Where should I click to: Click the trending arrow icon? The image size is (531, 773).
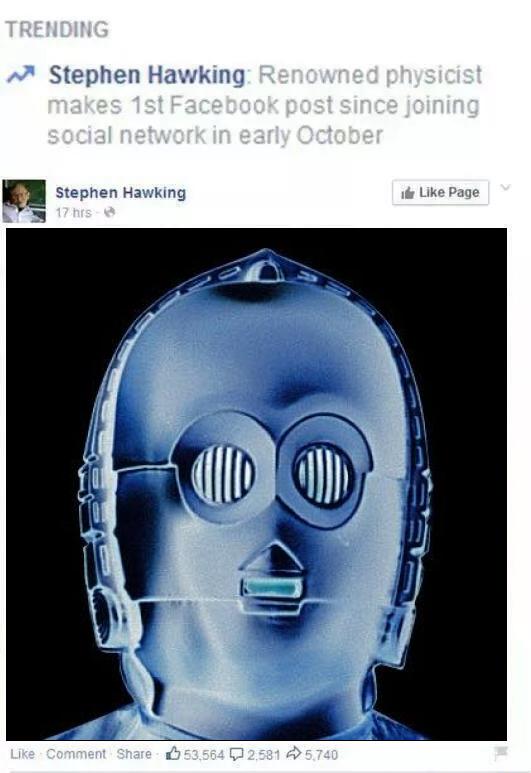[x=21, y=74]
